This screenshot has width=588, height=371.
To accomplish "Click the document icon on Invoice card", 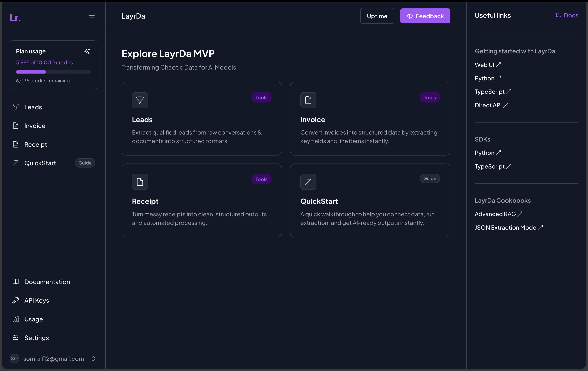I will pos(308,100).
